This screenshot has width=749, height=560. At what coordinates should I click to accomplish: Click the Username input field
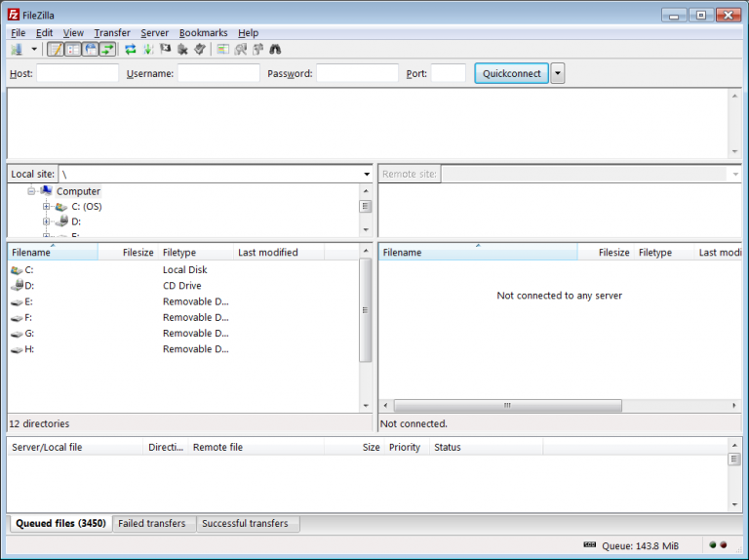pos(218,73)
